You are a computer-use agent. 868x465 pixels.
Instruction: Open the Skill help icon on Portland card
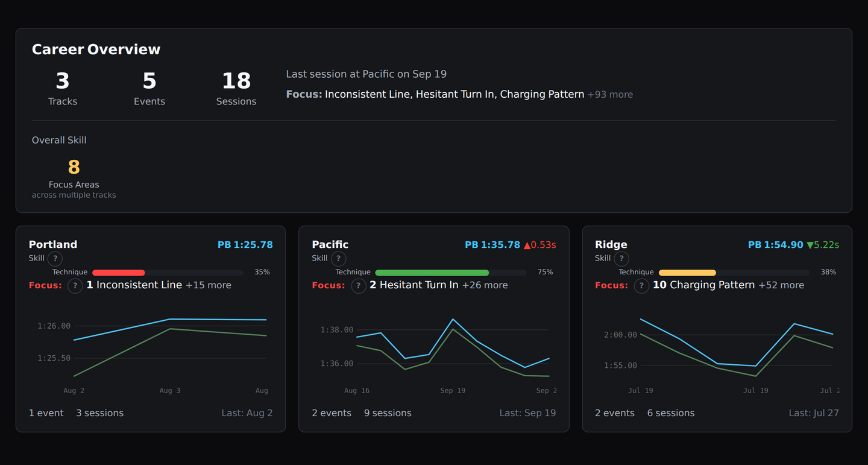pyautogui.click(x=54, y=258)
